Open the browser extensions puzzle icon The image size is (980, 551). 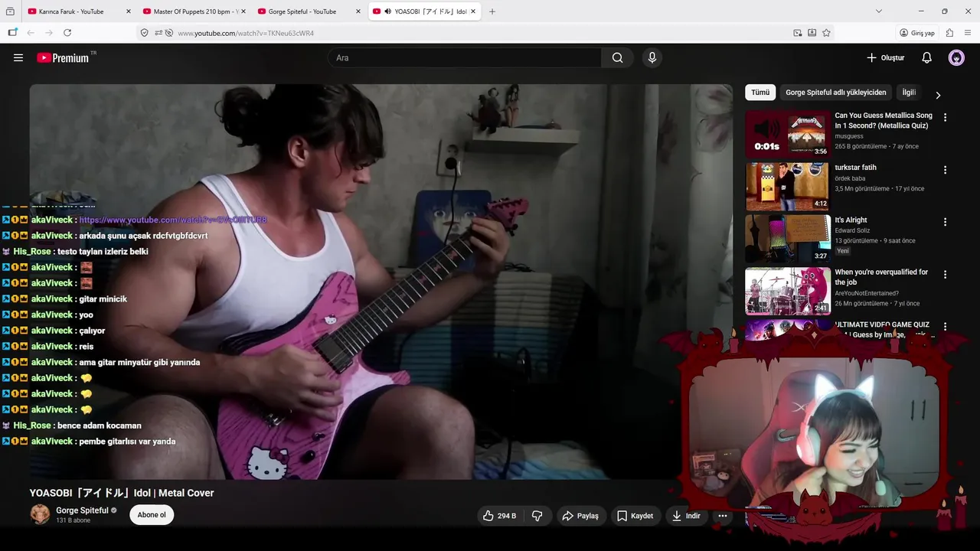[949, 33]
